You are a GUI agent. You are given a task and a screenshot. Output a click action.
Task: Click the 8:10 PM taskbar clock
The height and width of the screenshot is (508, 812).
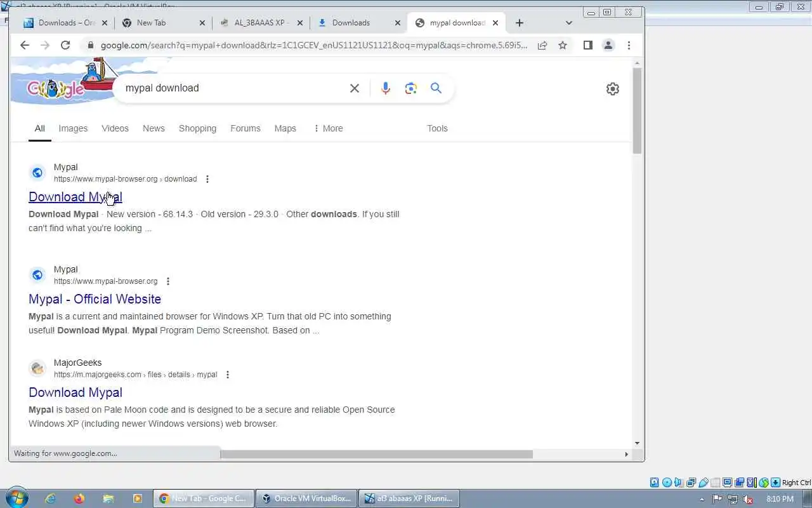click(780, 499)
